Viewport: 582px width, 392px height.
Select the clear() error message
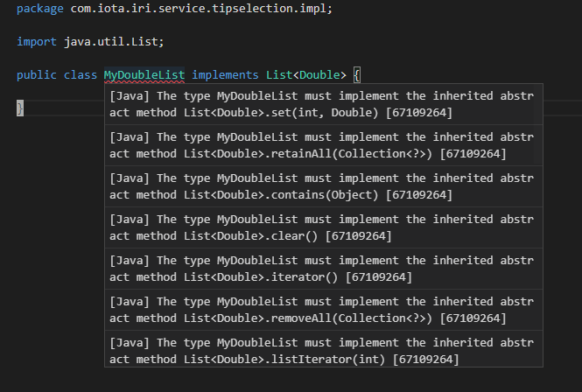tap(320, 227)
